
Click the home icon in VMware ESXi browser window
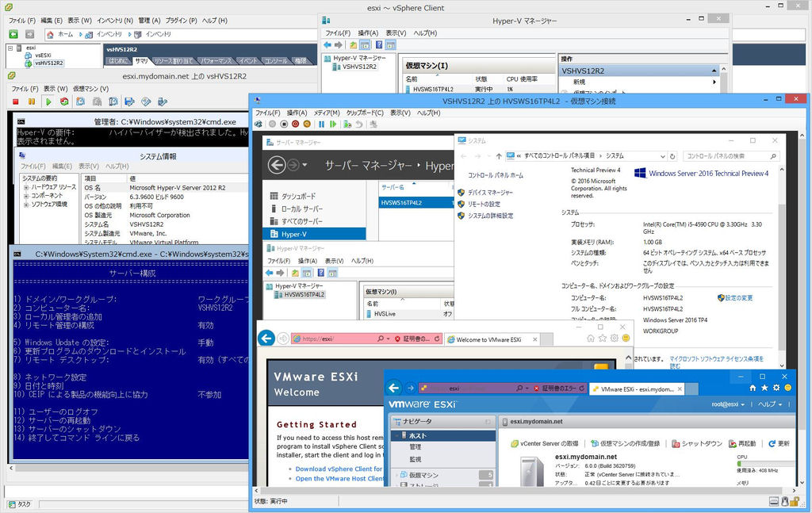pyautogui.click(x=753, y=388)
